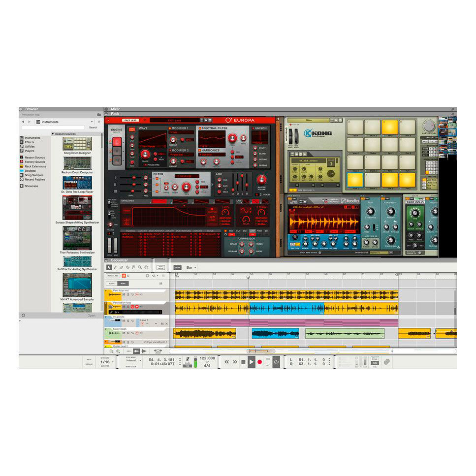Collapse the Main vocals track

click(106, 329)
